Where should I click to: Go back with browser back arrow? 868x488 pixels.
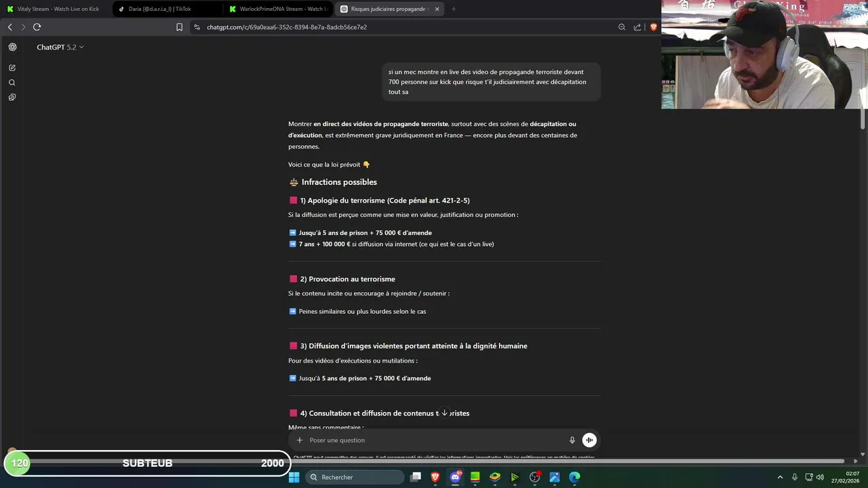(x=9, y=27)
